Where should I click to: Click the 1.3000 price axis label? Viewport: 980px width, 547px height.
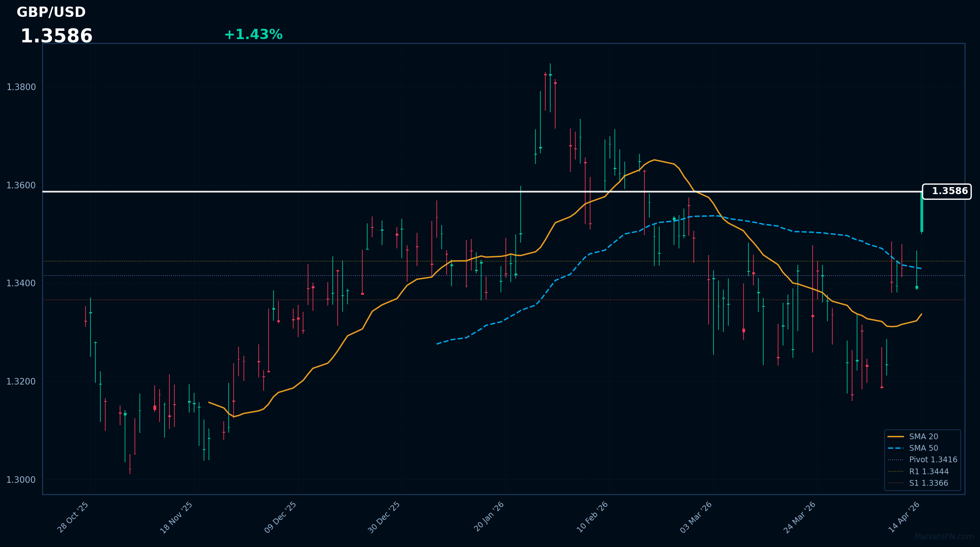click(x=21, y=480)
